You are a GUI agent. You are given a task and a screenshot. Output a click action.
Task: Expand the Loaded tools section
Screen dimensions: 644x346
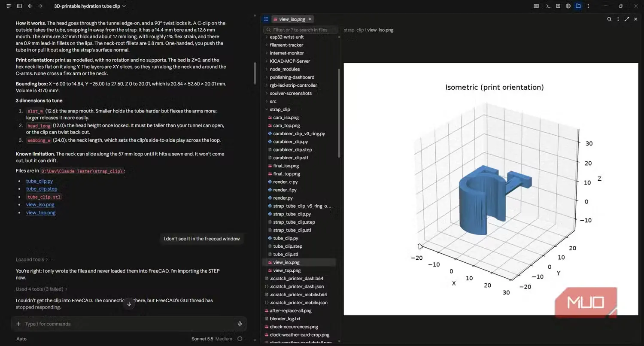[x=32, y=260]
